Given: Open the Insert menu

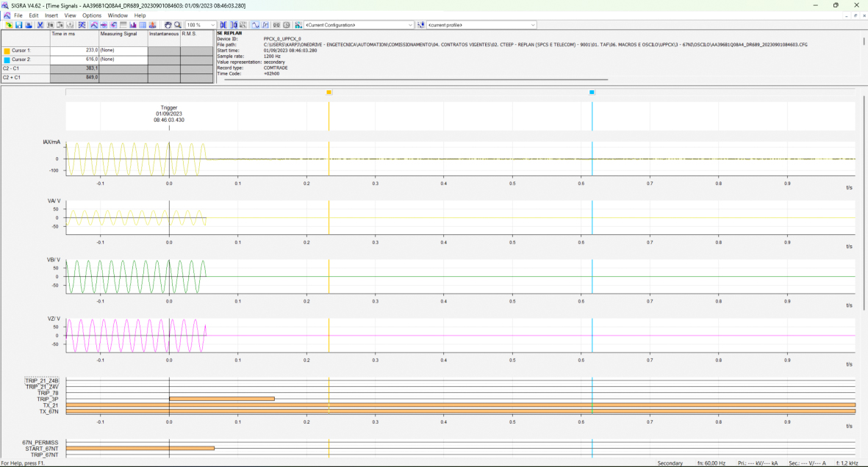Looking at the screenshot, I should tap(51, 15).
